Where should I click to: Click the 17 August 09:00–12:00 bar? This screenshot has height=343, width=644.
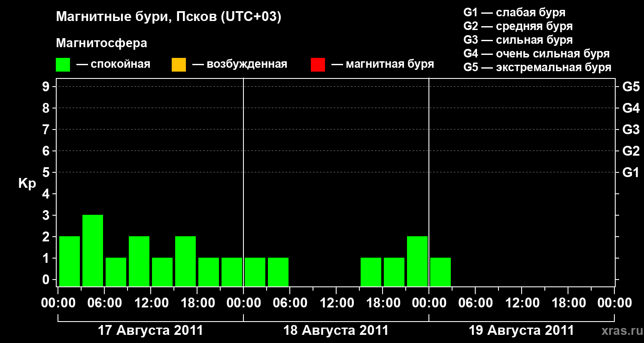pos(139,261)
